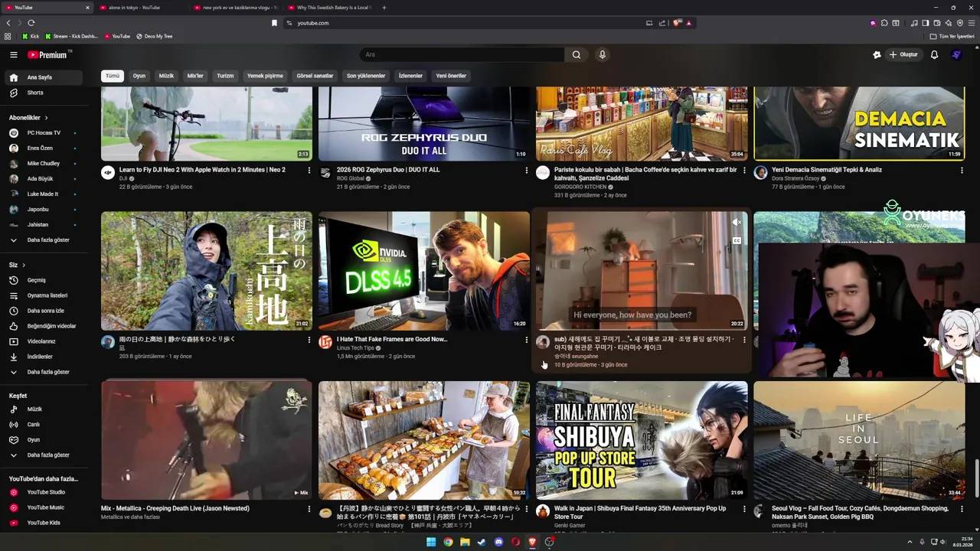The height and width of the screenshot is (551, 980).
Task: Open Demacia Sinematik video title
Action: tap(827, 170)
